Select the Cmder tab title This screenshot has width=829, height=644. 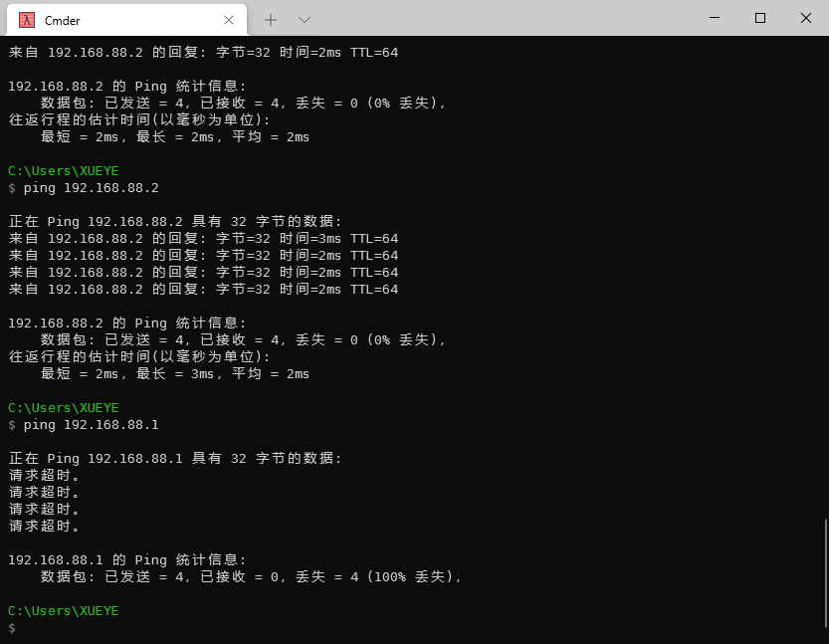pyautogui.click(x=63, y=20)
